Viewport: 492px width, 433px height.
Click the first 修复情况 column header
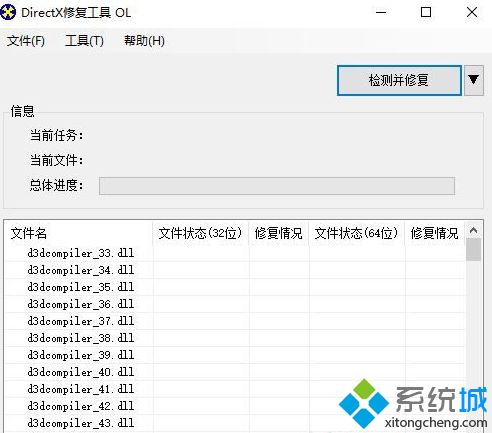pyautogui.click(x=279, y=233)
